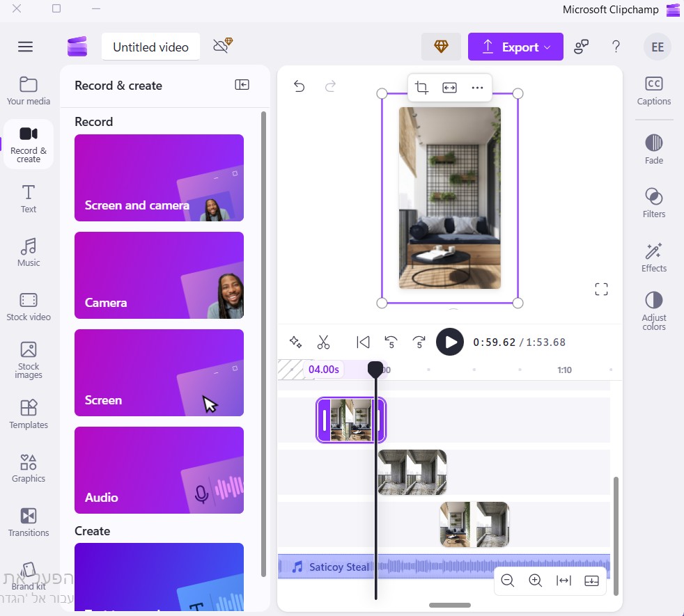Open the three-dots more options menu

tap(477, 88)
